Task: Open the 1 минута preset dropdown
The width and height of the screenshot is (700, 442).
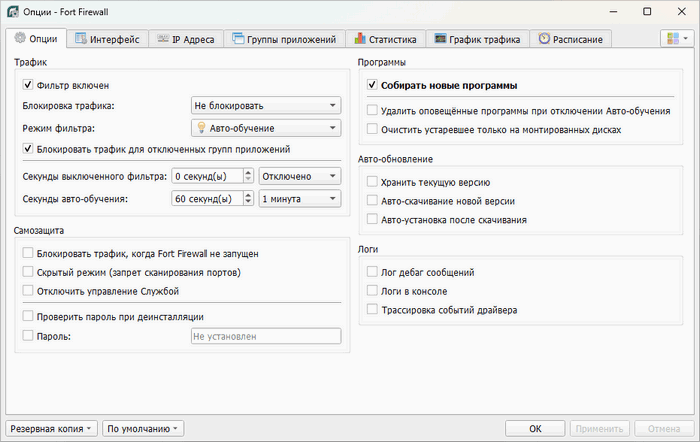Action: (299, 199)
